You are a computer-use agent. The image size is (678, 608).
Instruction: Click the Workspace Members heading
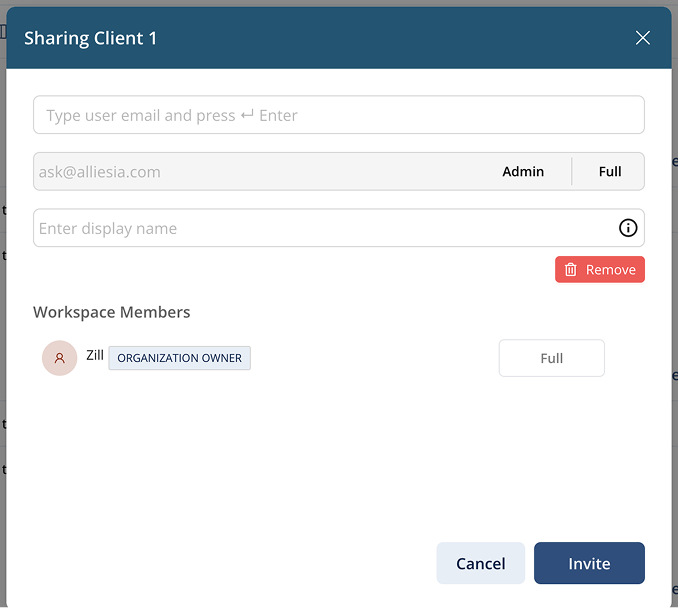(x=112, y=312)
